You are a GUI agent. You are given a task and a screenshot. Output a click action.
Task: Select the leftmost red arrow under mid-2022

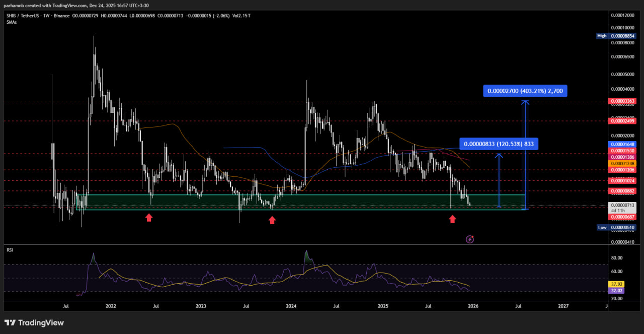tap(149, 218)
